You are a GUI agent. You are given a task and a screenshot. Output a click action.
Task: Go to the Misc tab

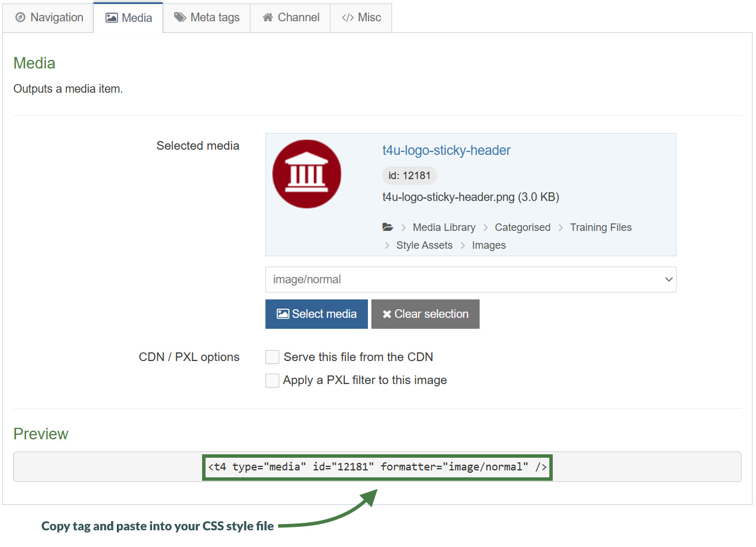(362, 18)
